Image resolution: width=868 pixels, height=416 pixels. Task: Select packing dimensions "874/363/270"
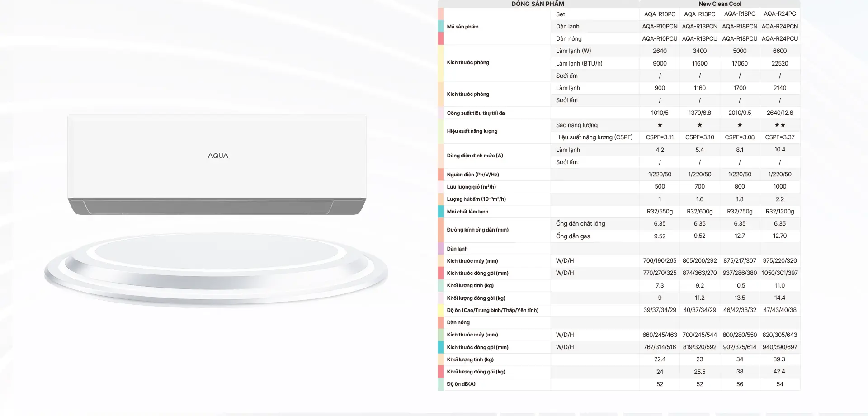click(699, 273)
